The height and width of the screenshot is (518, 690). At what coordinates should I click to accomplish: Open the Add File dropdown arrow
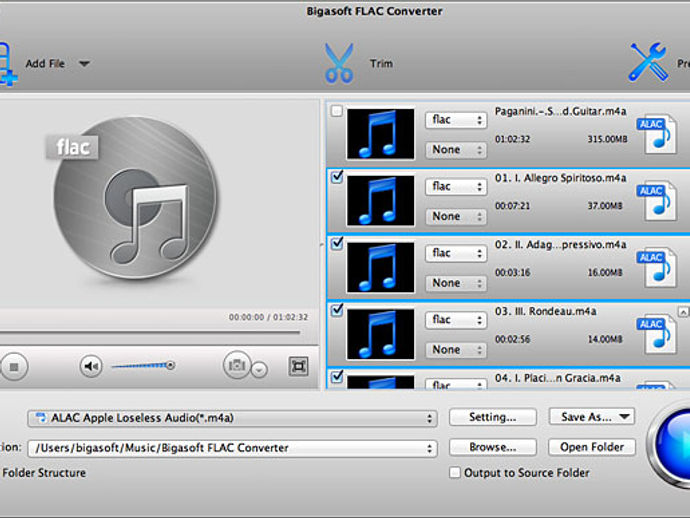coord(84,64)
